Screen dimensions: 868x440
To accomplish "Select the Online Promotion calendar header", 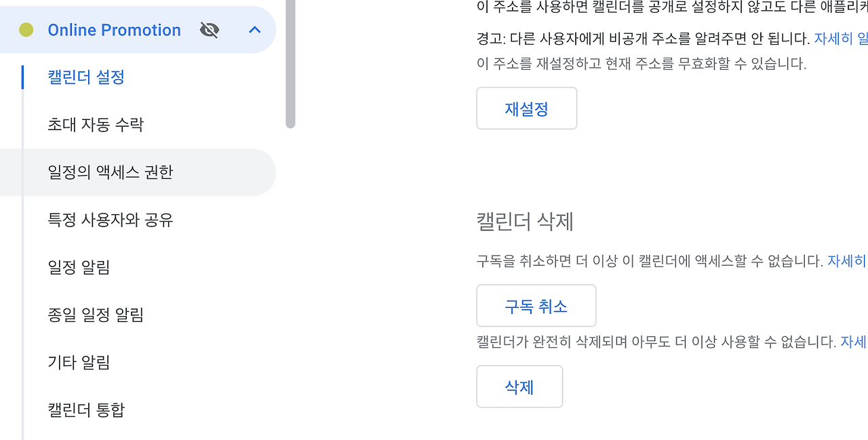I will [138, 30].
